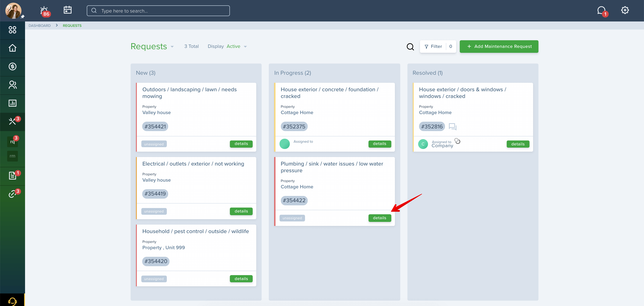Click the #352375 request number badge
Image resolution: width=644 pixels, height=306 pixels.
(294, 127)
